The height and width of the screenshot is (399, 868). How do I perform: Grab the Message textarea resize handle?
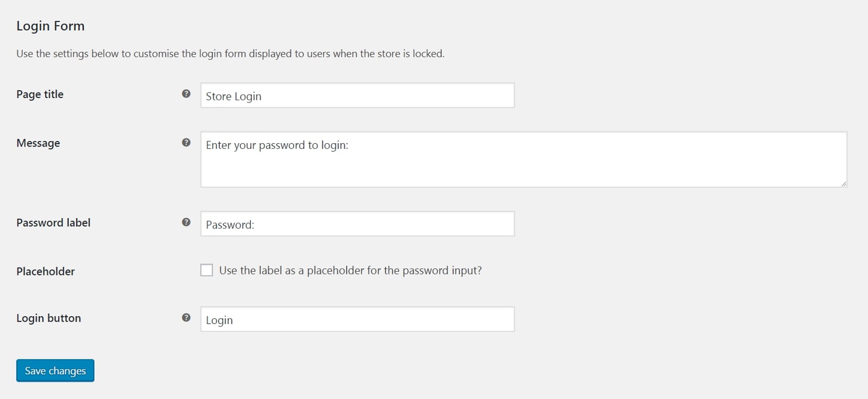click(x=844, y=184)
